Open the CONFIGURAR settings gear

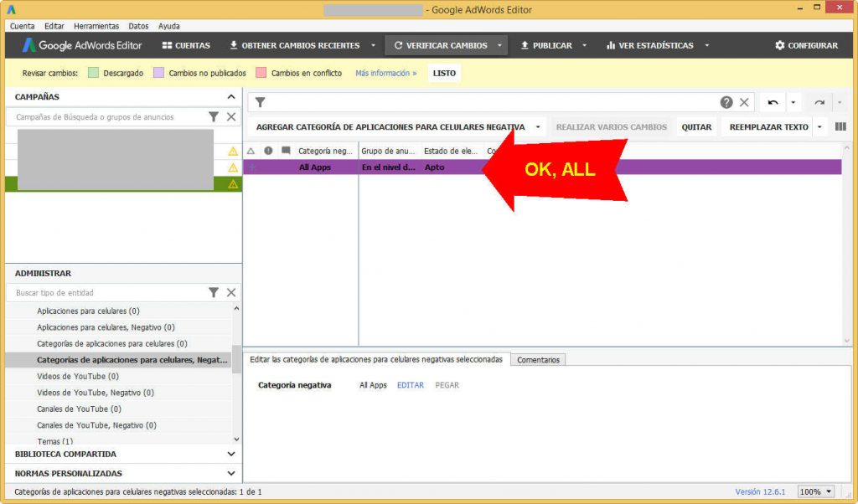point(804,45)
